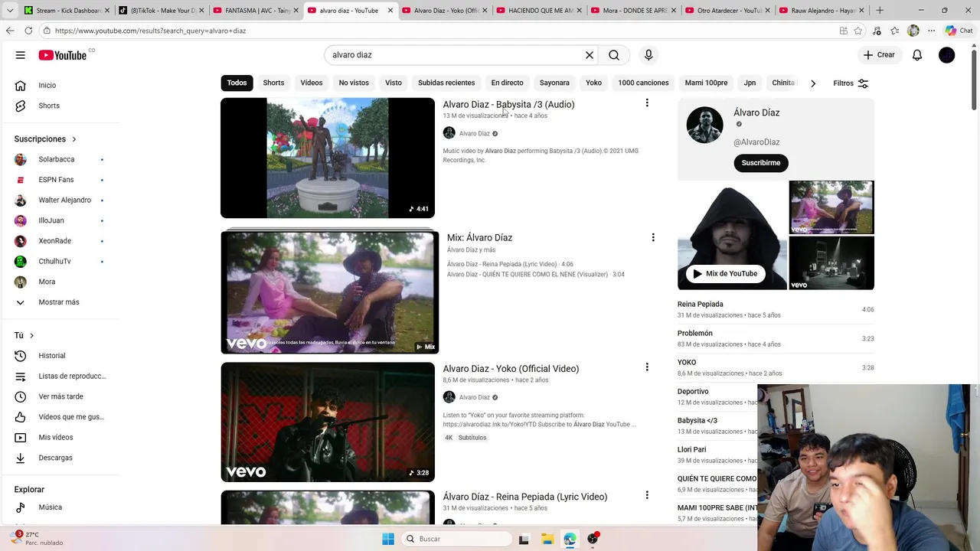The image size is (980, 551).
Task: Click the taskbar Buscar search box
Action: (456, 539)
